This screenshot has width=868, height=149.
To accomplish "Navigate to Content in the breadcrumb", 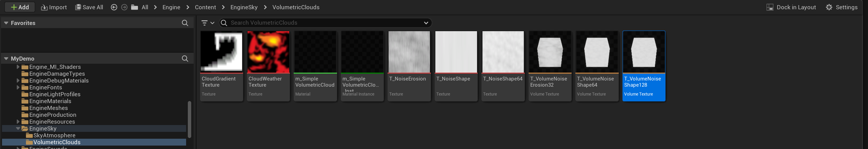I will 205,7.
